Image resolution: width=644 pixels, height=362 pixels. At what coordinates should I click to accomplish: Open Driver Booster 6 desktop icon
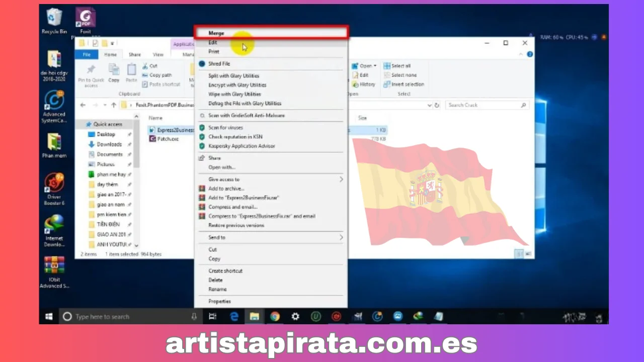(54, 189)
